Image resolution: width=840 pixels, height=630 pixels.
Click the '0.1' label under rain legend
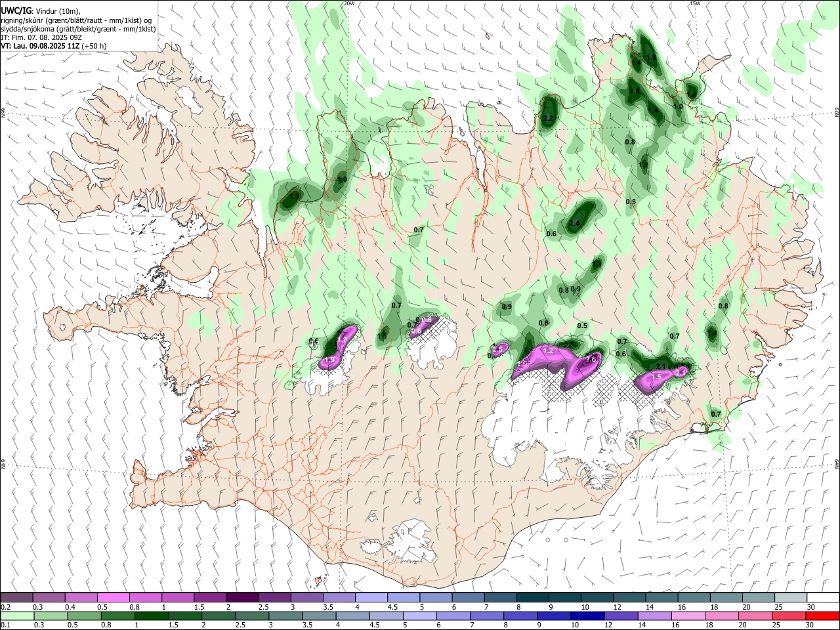[x=5, y=625]
